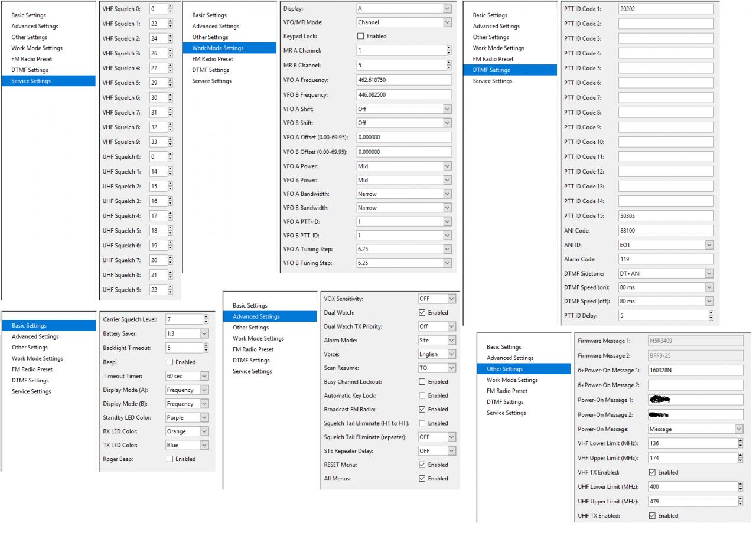
Task: Increment the MR A Channel spinner
Action: pyautogui.click(x=449, y=48)
